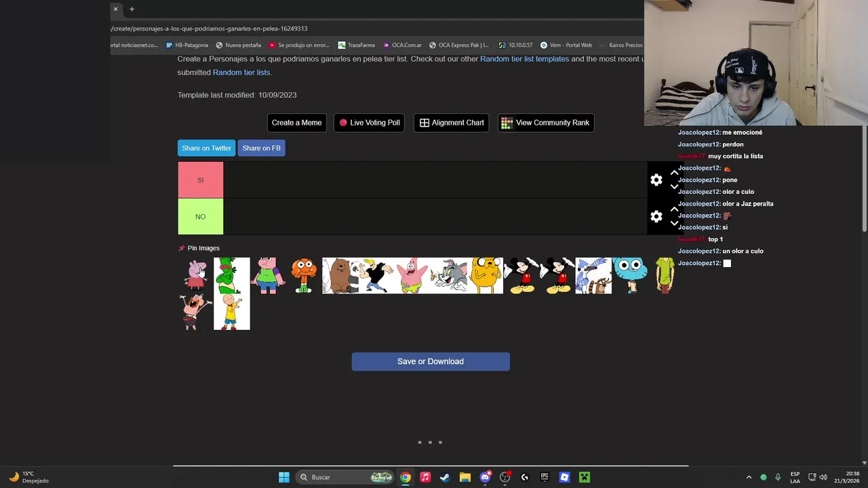This screenshot has height=488, width=868.
Task: Click the page vertical scrollbar
Action: tap(864, 180)
